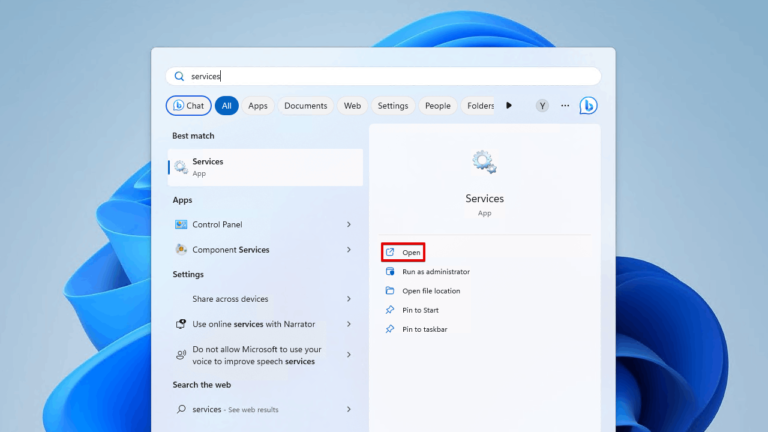
Task: Expand Share across devices chevron
Action: pyautogui.click(x=349, y=299)
